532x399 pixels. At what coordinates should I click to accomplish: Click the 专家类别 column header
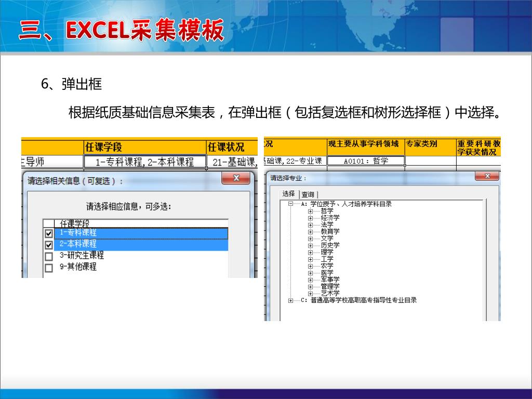click(431, 147)
